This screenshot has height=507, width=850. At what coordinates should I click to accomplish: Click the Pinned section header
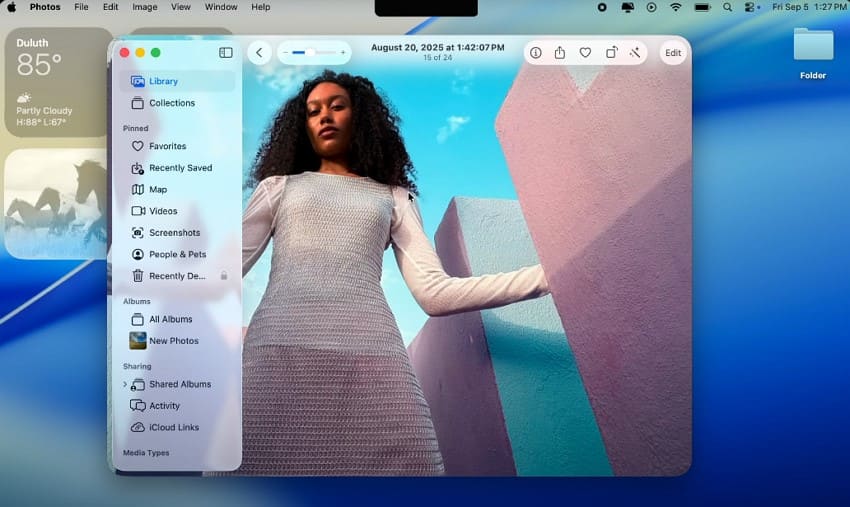point(136,128)
